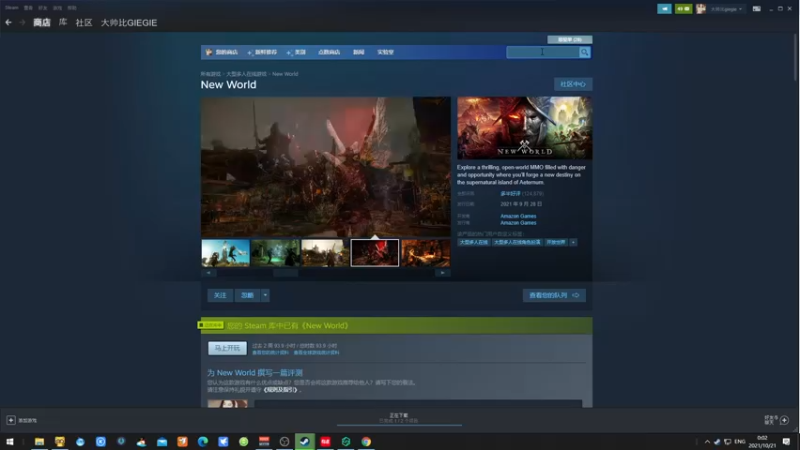Select the highlighted red battle thumbnail
The height and width of the screenshot is (450, 800).
(375, 253)
